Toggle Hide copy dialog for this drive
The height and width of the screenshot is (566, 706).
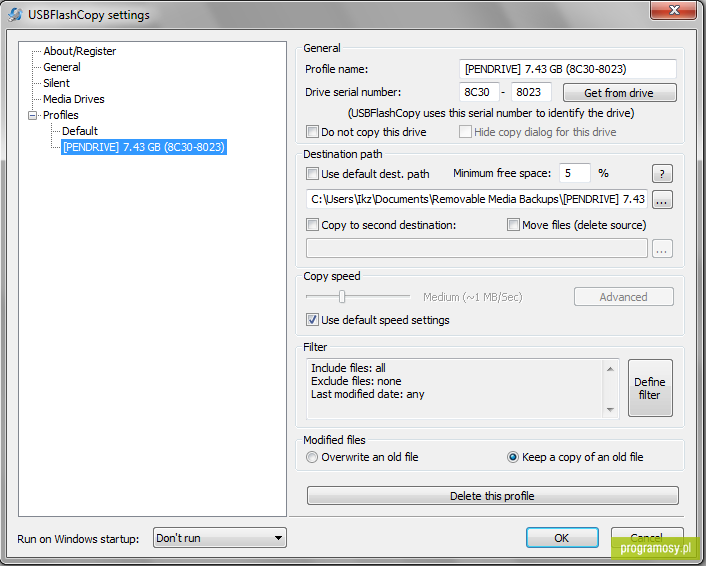click(x=465, y=132)
